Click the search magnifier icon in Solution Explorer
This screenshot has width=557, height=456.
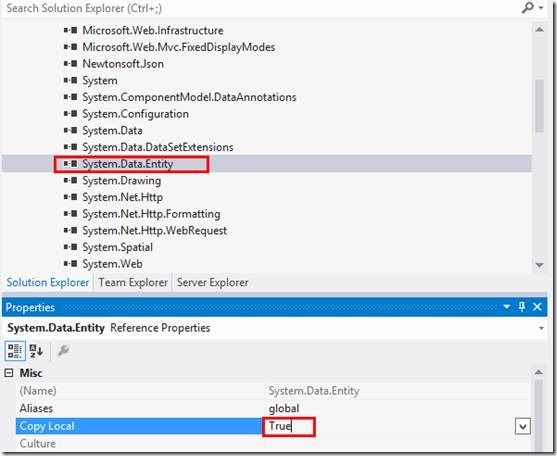528,7
